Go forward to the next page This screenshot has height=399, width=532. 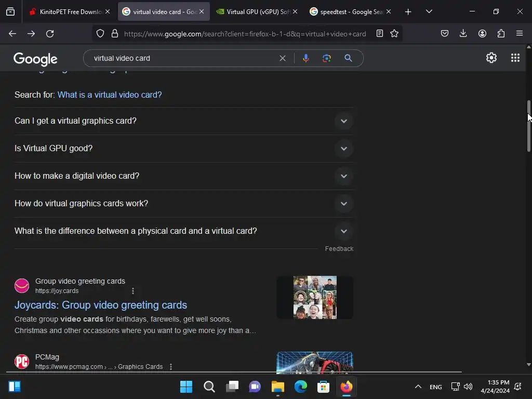coord(31,34)
